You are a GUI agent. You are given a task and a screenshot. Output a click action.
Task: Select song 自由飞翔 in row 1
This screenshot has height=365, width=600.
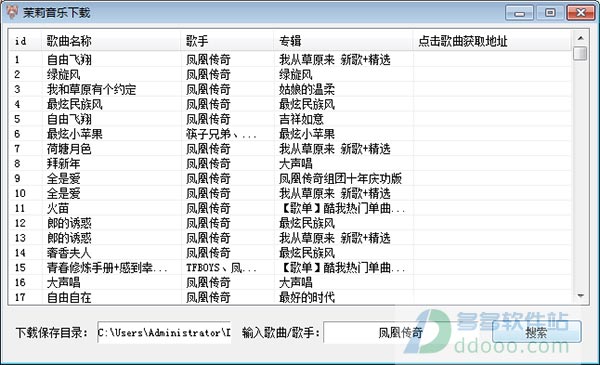(x=69, y=60)
